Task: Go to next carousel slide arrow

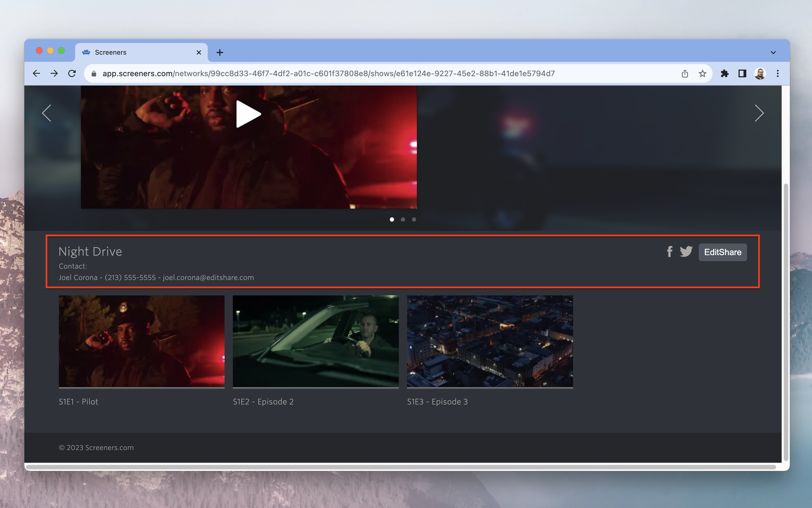Action: point(759,113)
